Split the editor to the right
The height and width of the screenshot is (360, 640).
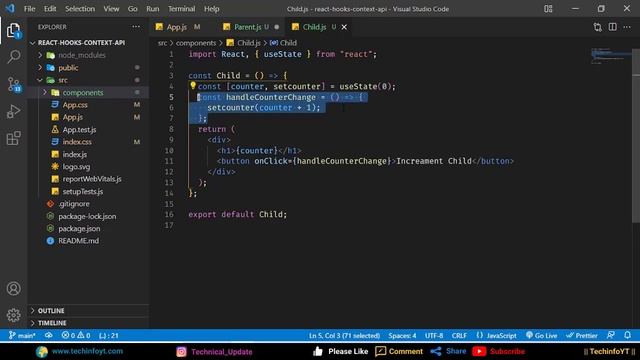coord(613,27)
